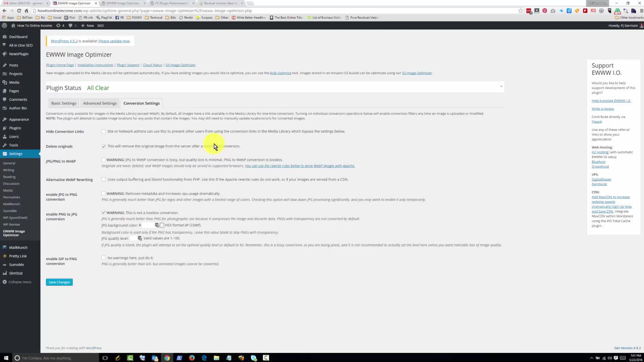Bookmark this page with star icon
Image resolution: width=644 pixels, height=362 pixels.
[521, 11]
